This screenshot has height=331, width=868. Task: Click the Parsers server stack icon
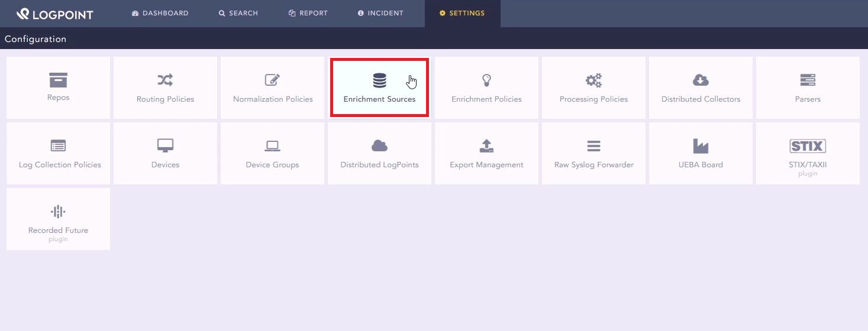coord(808,80)
